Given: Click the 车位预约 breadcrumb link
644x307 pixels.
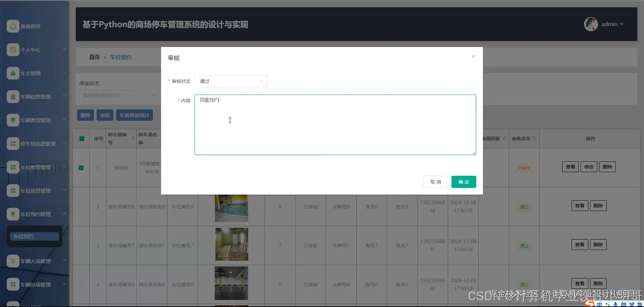Looking at the screenshot, I should pos(121,57).
